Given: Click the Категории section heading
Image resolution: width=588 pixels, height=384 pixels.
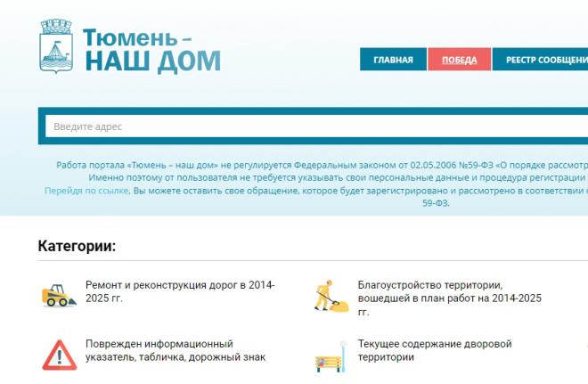Looking at the screenshot, I should (x=77, y=246).
